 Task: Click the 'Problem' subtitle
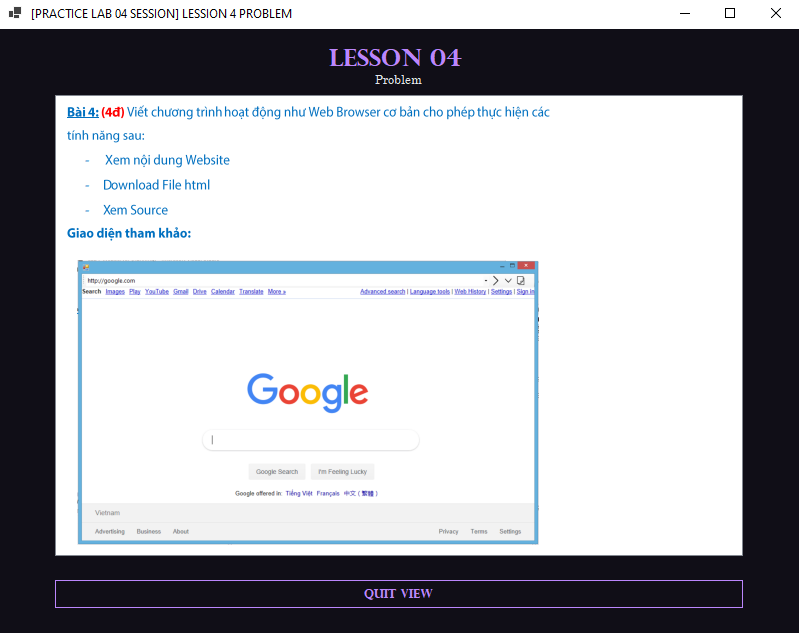coord(398,80)
